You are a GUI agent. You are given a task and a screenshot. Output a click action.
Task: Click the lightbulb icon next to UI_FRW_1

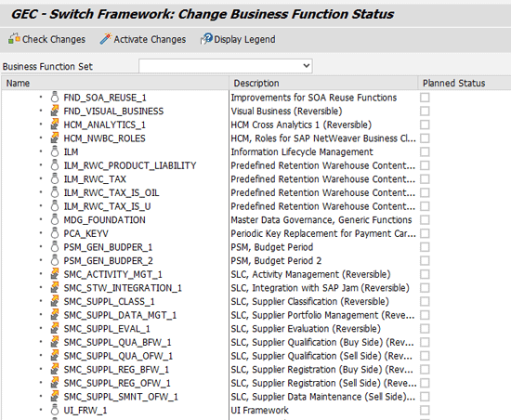point(55,410)
